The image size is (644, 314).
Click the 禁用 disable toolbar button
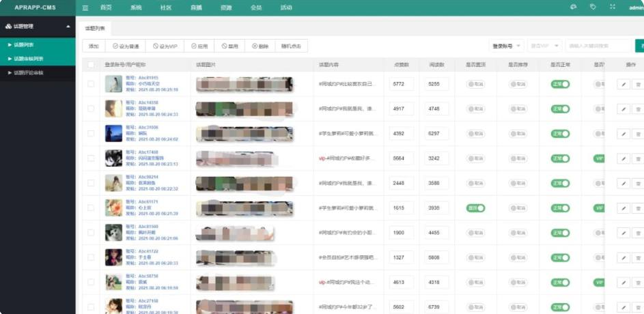click(x=229, y=46)
